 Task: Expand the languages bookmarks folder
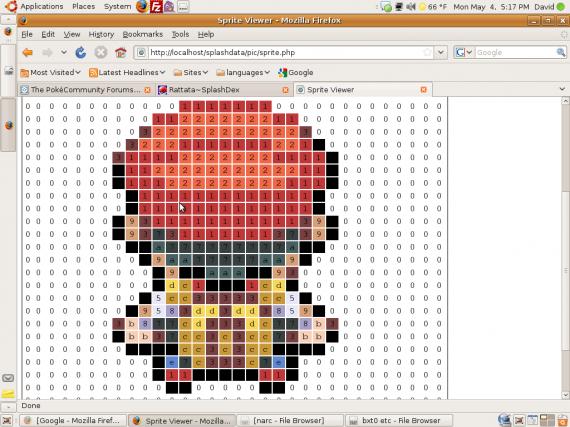tap(243, 73)
